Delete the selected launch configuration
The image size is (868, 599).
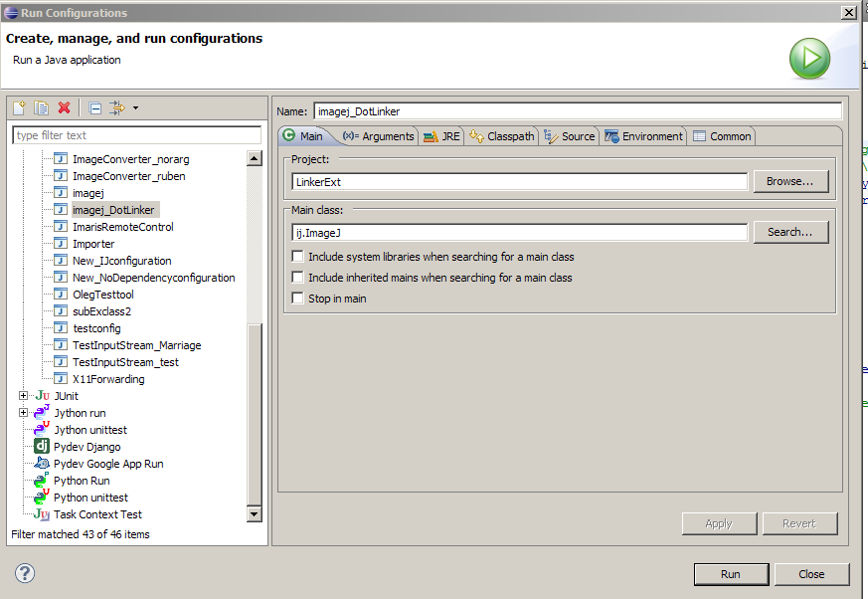65,108
